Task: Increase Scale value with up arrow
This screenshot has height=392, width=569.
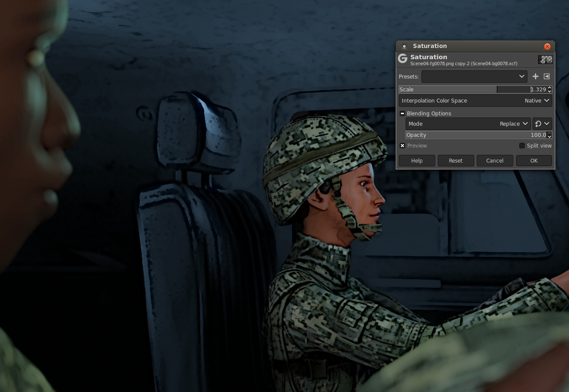Action: pos(550,87)
